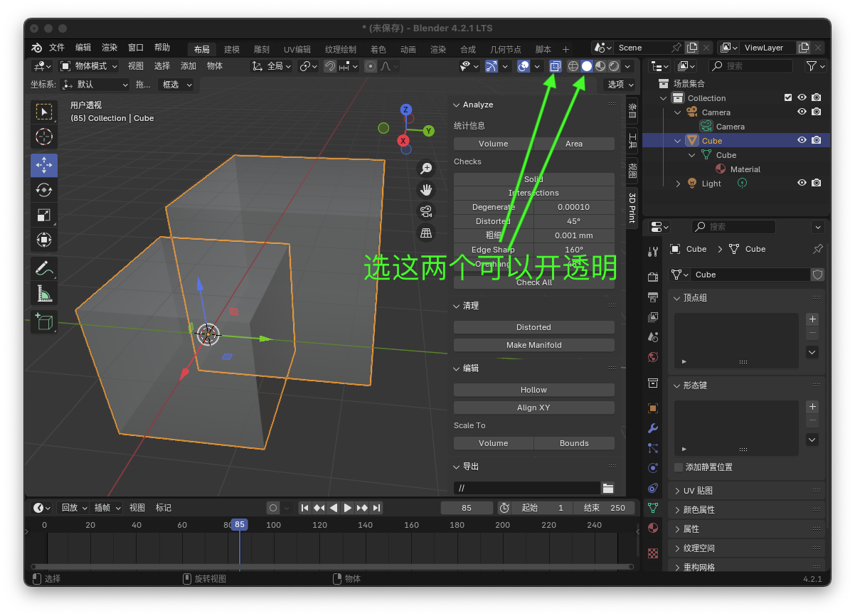Click the zoom magnifier viewport icon
This screenshot has width=855, height=616.
(426, 169)
